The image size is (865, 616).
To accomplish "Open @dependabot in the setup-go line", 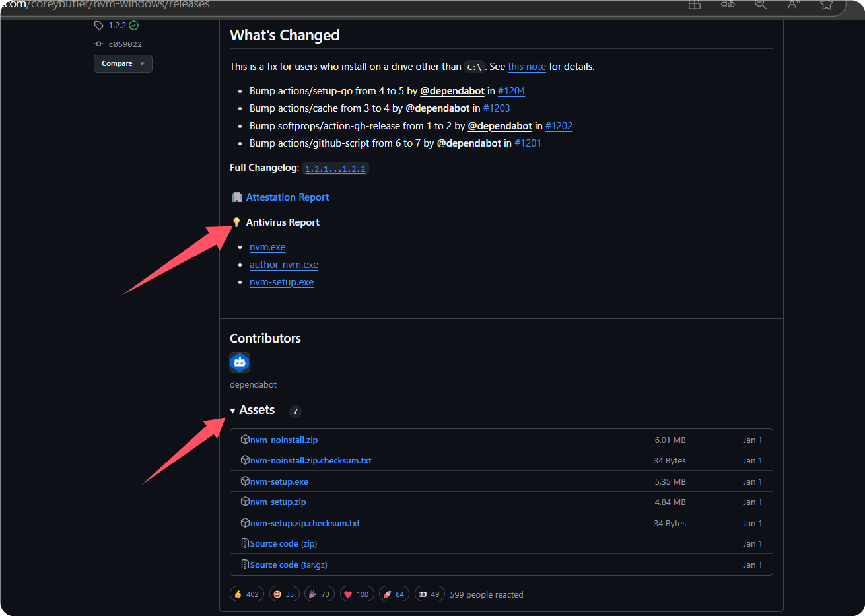I will (x=452, y=91).
